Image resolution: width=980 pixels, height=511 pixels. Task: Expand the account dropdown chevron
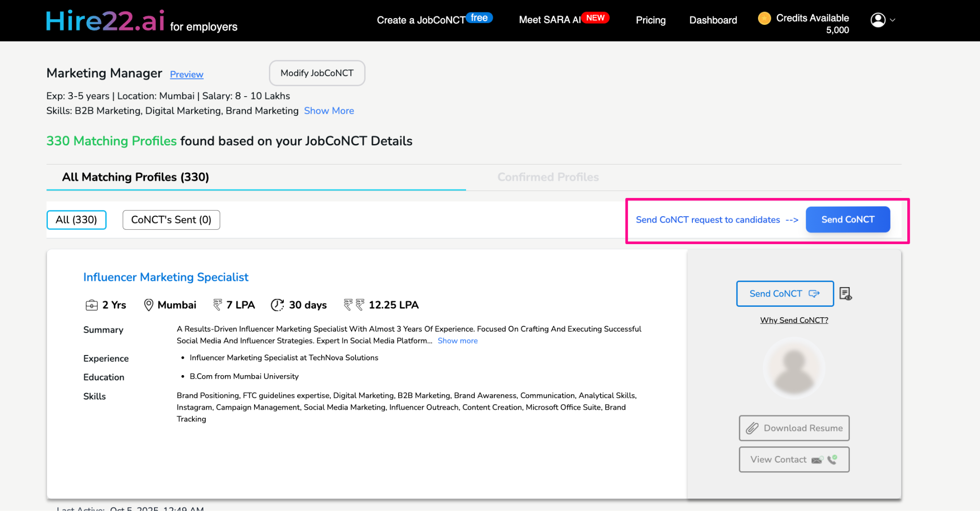[893, 21]
